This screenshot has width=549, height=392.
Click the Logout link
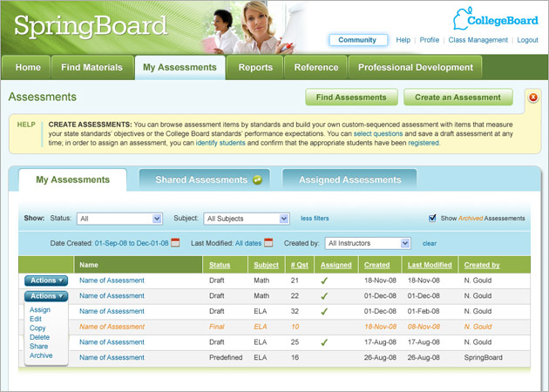click(527, 40)
